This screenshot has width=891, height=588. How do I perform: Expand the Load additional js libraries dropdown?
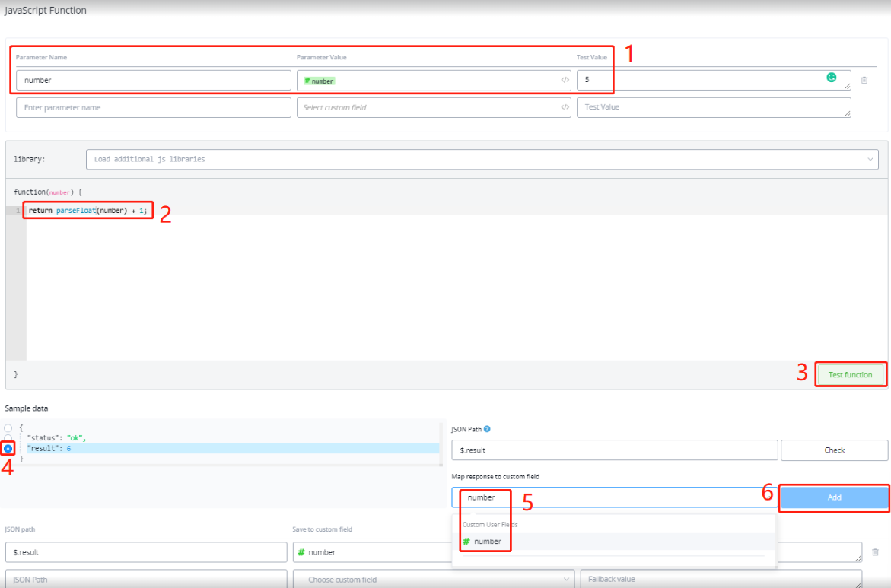point(870,160)
